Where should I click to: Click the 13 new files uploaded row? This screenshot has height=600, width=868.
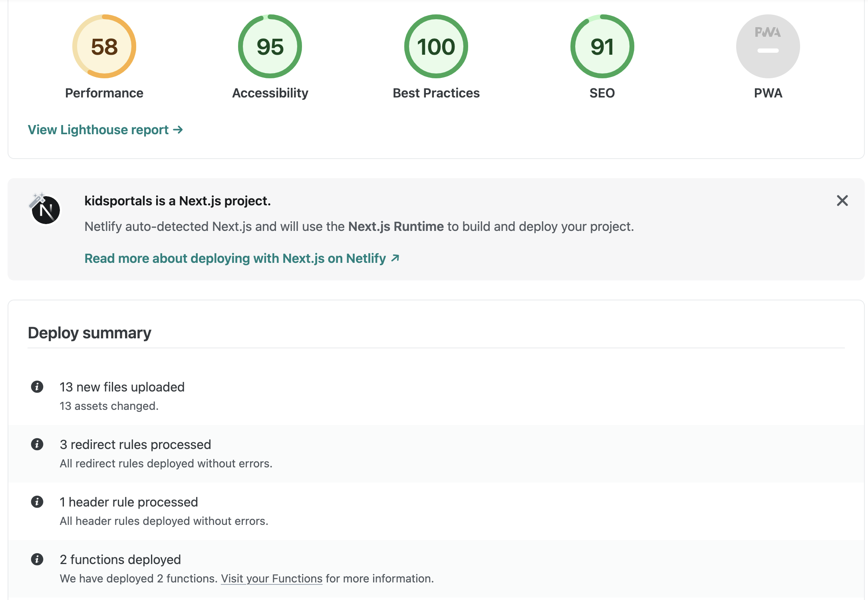(x=122, y=387)
